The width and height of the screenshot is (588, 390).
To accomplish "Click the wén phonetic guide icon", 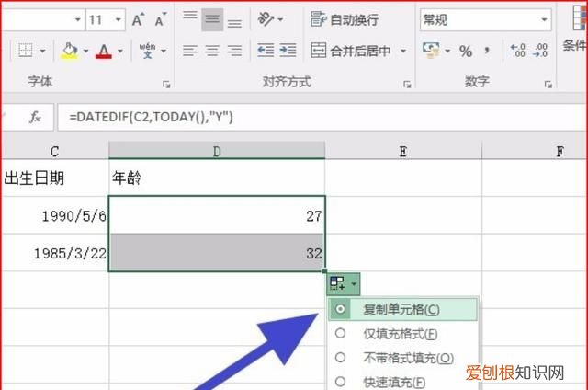I will coord(147,51).
